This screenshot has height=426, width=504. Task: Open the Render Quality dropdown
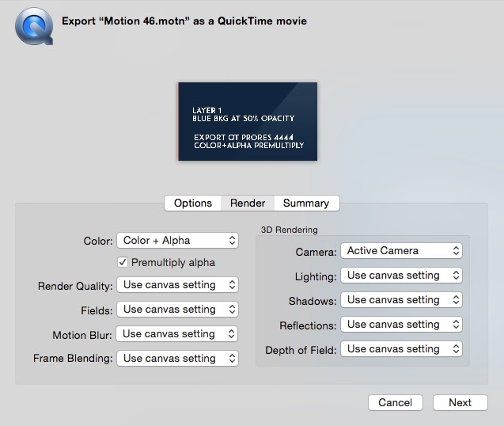click(x=177, y=285)
